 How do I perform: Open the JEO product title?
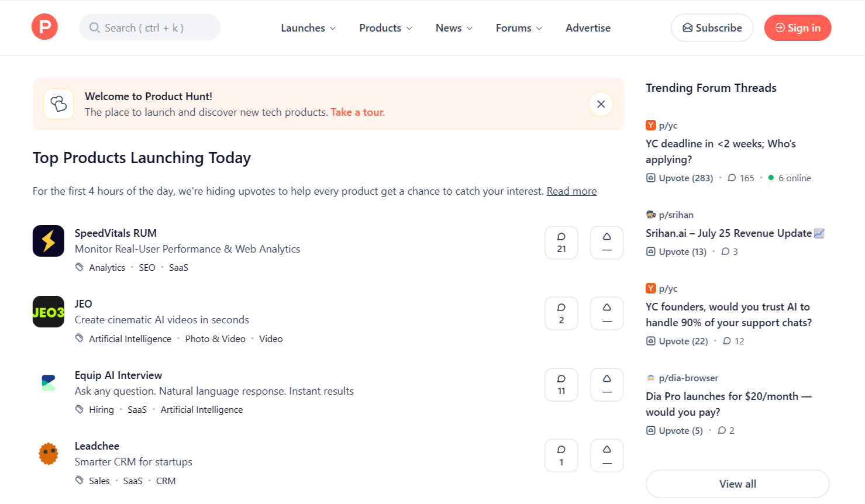[x=83, y=304]
